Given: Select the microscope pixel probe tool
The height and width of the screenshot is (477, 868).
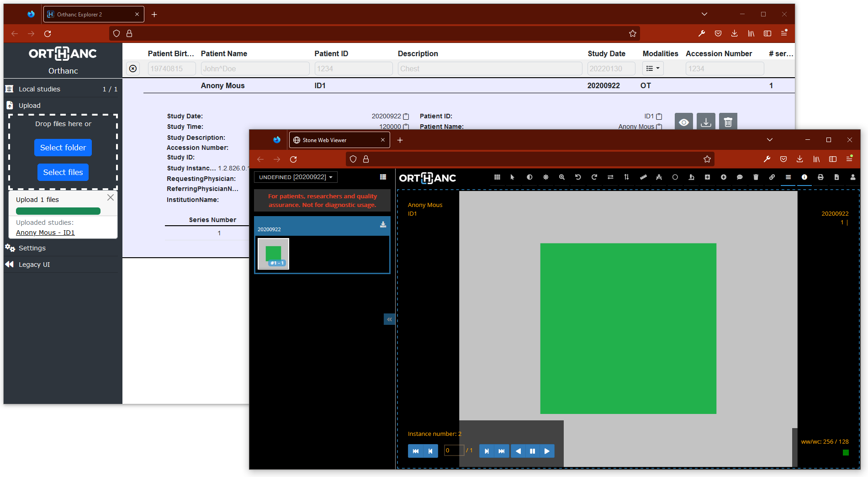Looking at the screenshot, I should [x=691, y=177].
